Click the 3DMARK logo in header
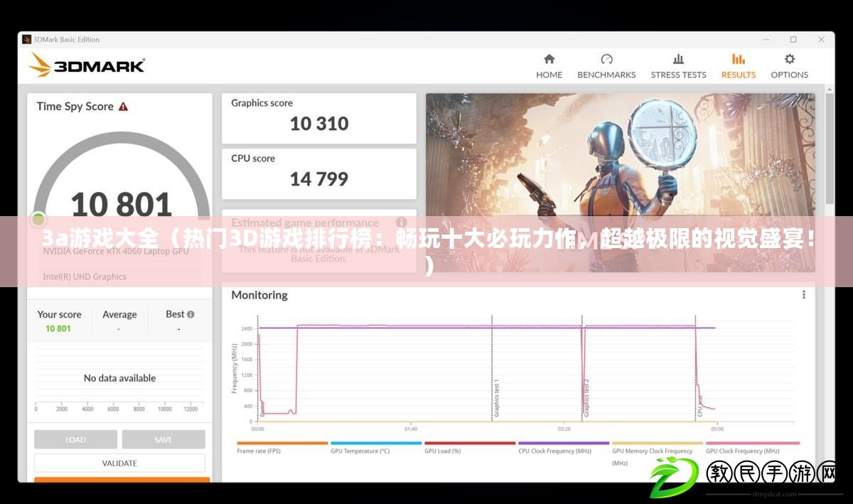 (x=87, y=65)
